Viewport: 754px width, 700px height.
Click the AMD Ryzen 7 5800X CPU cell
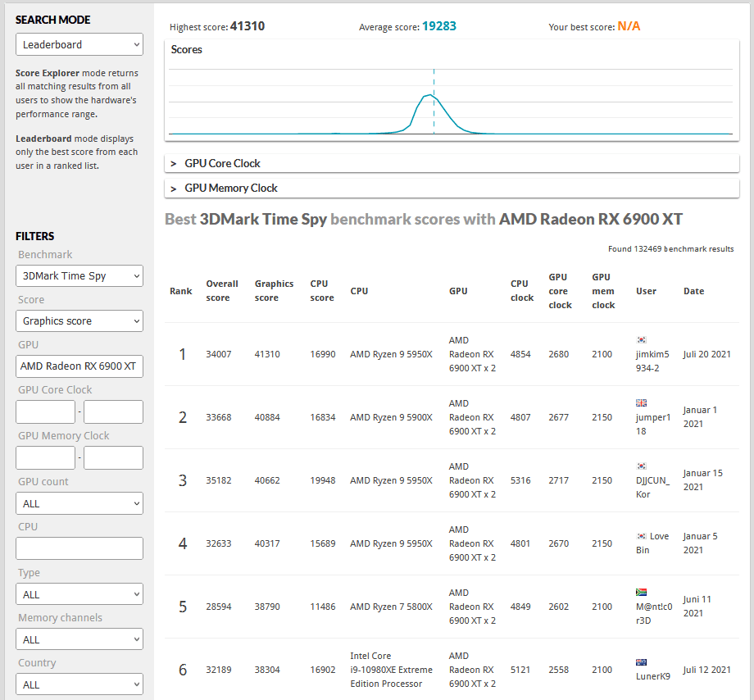click(x=392, y=607)
